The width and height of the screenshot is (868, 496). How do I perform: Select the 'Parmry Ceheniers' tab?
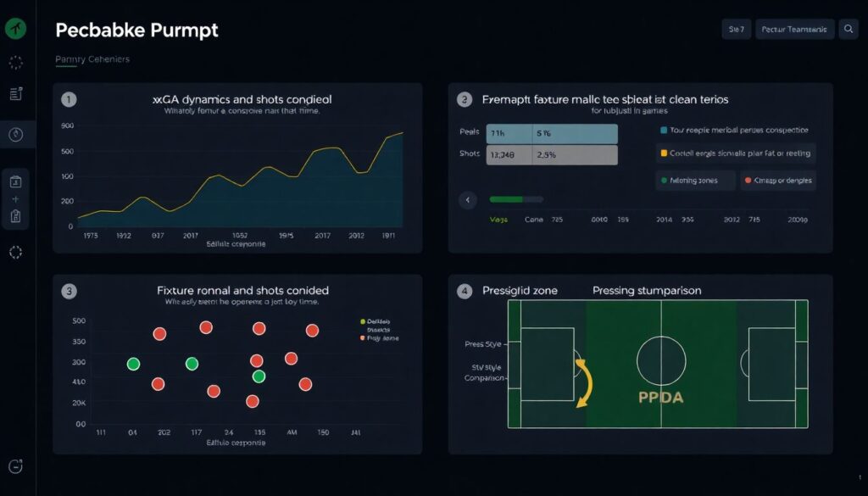click(92, 60)
